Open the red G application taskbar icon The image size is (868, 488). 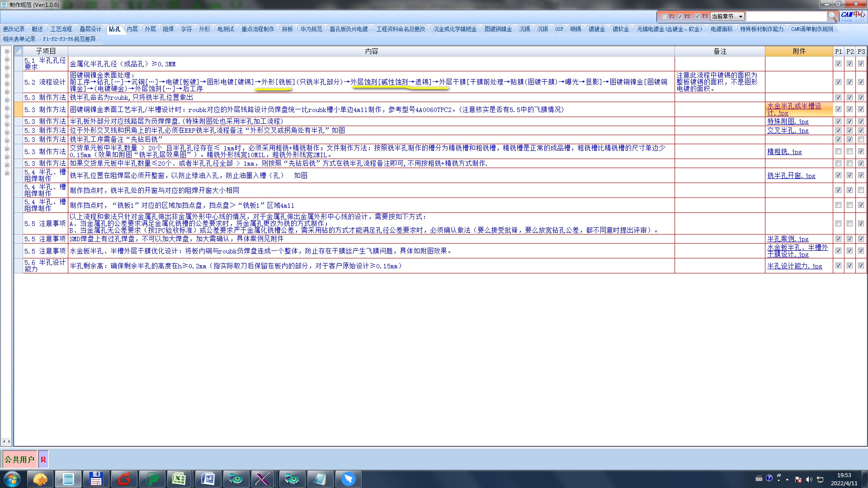tap(124, 479)
